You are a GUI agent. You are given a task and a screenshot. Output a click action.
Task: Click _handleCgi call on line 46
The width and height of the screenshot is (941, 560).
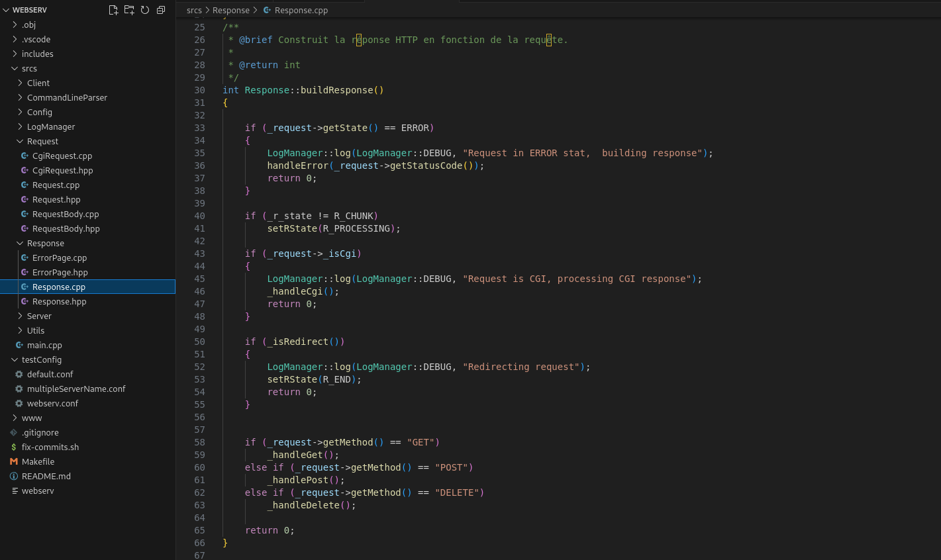click(295, 291)
